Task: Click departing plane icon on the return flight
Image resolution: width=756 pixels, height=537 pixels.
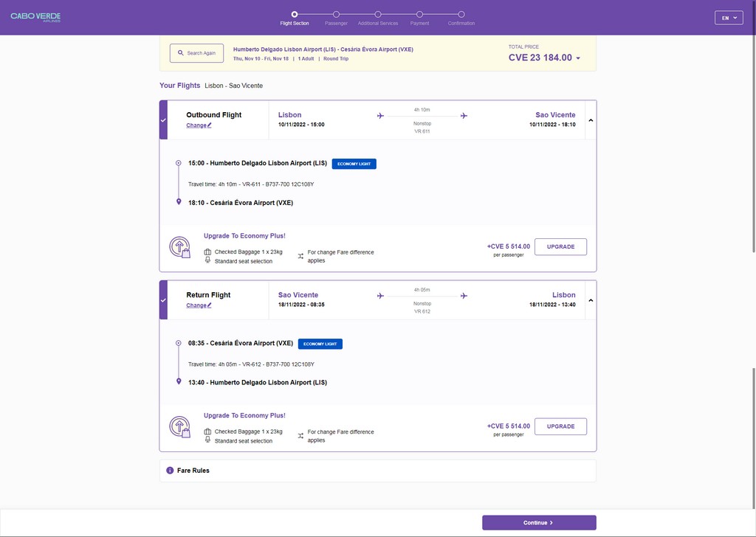Action: [x=380, y=296]
